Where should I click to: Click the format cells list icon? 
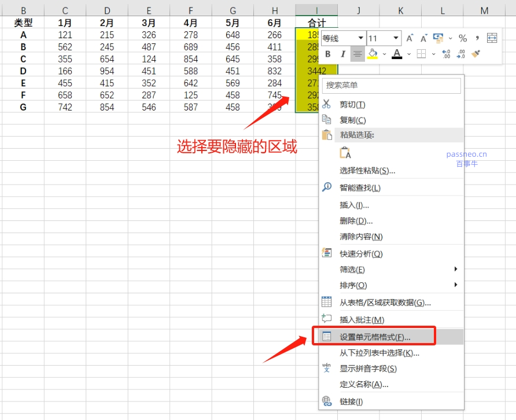pyautogui.click(x=327, y=336)
